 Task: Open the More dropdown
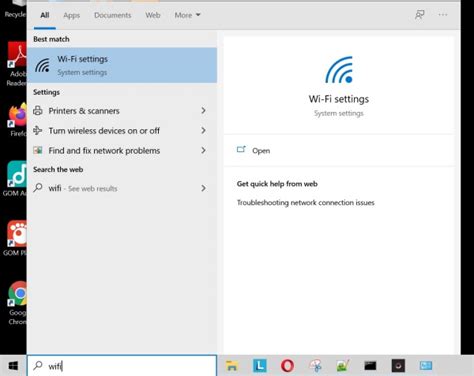[187, 15]
